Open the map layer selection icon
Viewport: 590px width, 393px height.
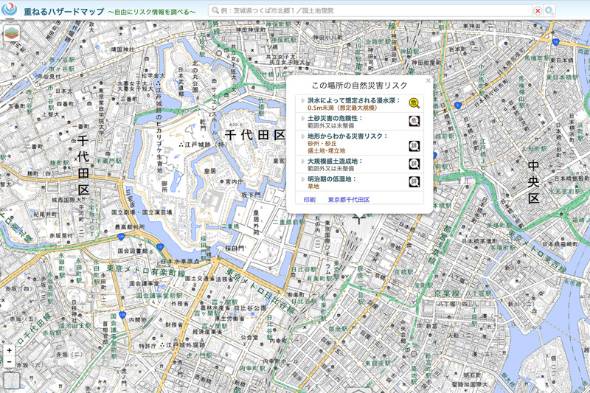coord(11,33)
